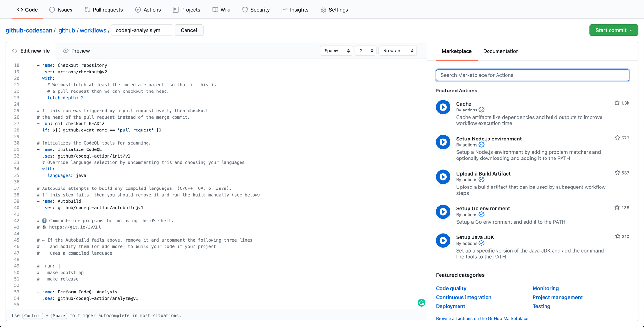This screenshot has width=644, height=327.
Task: Click the 'name: Initialize CodeQL' line
Action: coord(69,149)
